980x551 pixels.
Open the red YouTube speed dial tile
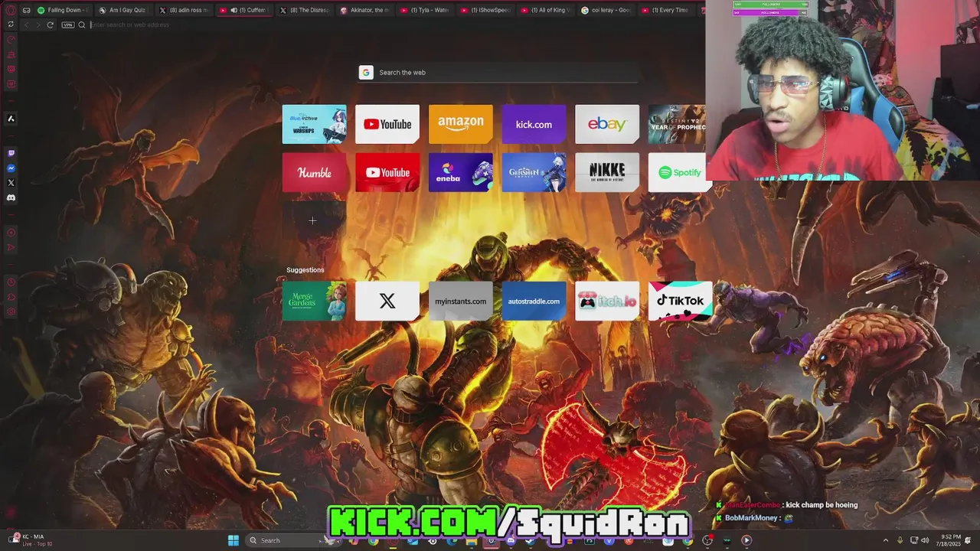click(x=387, y=172)
